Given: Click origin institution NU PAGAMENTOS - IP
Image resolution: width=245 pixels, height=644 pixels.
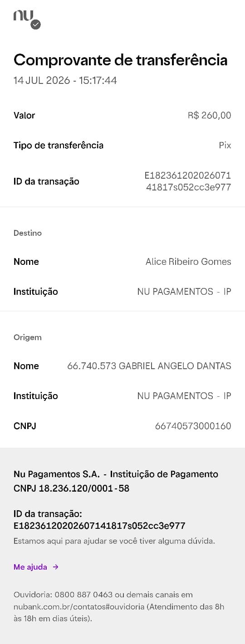Looking at the screenshot, I should tap(184, 396).
